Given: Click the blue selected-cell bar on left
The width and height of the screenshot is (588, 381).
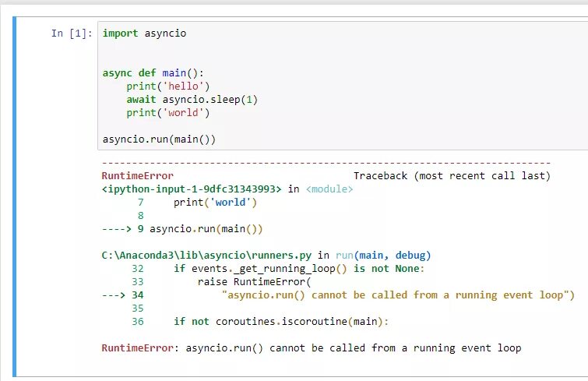Looking at the screenshot, I should click(x=15, y=196).
